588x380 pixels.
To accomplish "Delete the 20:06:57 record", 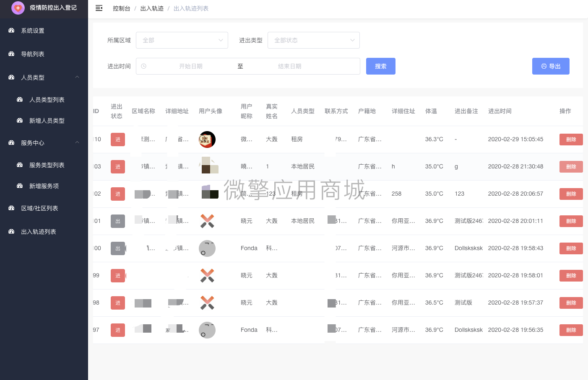I will 571,194.
